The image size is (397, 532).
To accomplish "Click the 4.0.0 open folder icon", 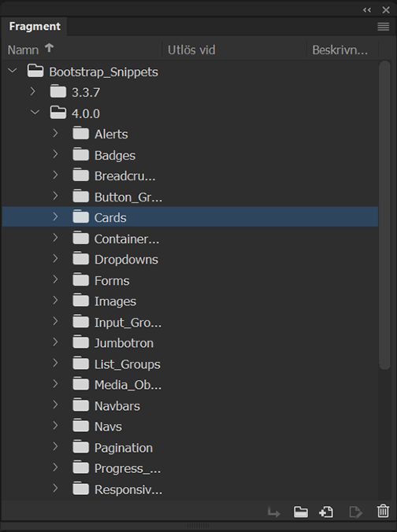I will 58,113.
